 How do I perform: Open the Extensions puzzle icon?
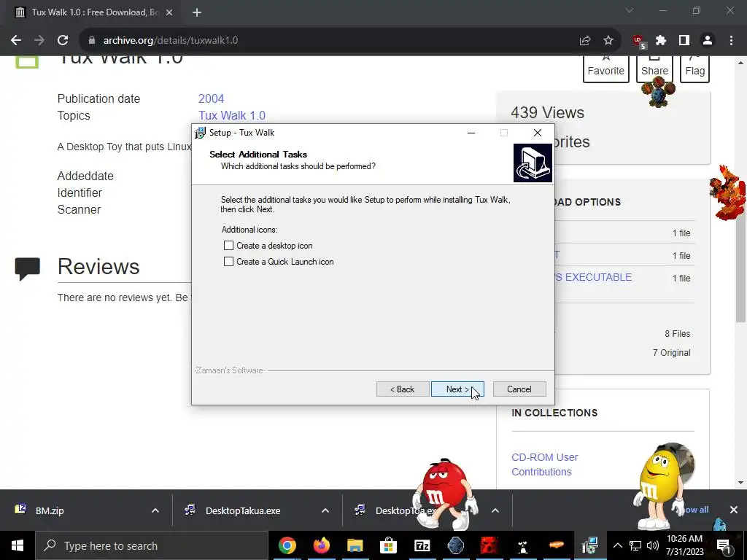point(661,41)
